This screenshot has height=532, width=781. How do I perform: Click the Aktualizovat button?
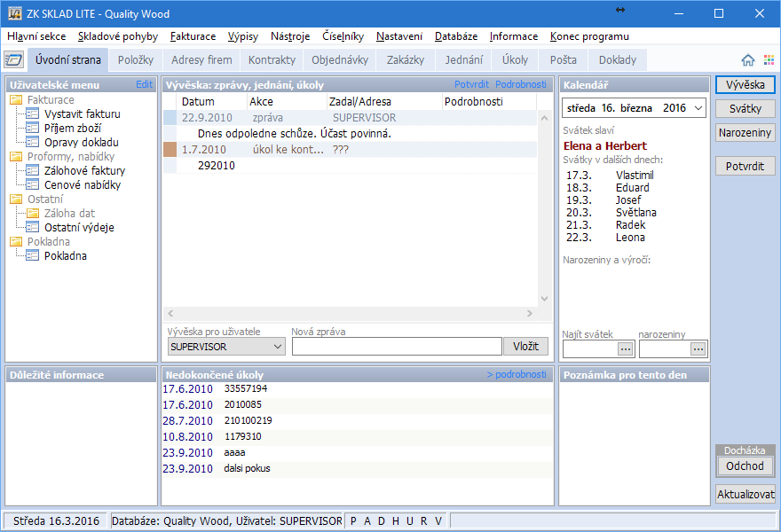click(745, 494)
